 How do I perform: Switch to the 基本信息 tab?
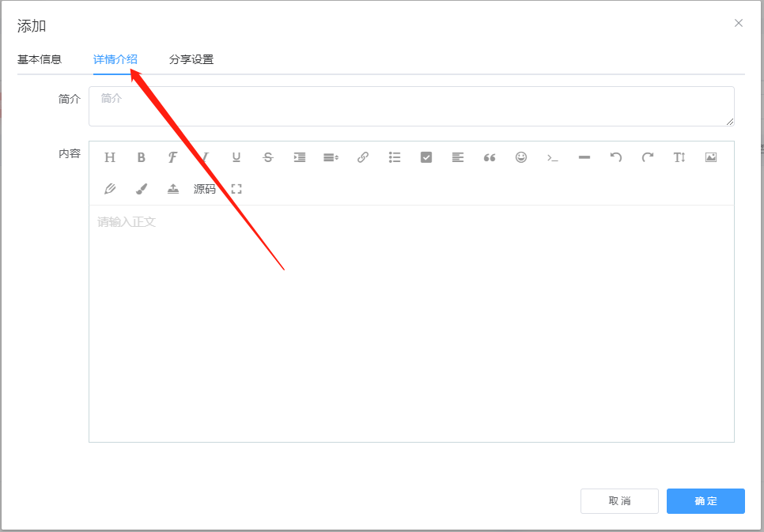coord(40,59)
